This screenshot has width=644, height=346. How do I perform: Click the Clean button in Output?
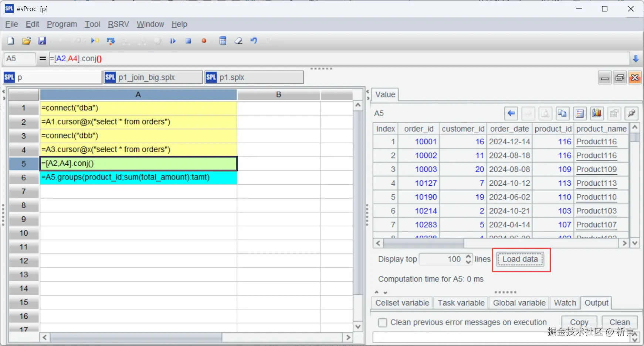pos(620,322)
